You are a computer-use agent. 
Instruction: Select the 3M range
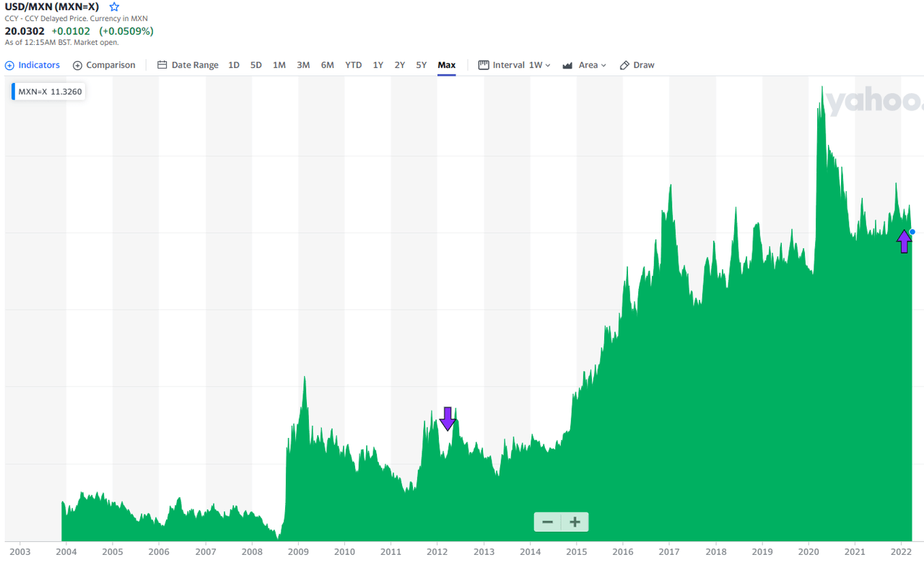303,65
